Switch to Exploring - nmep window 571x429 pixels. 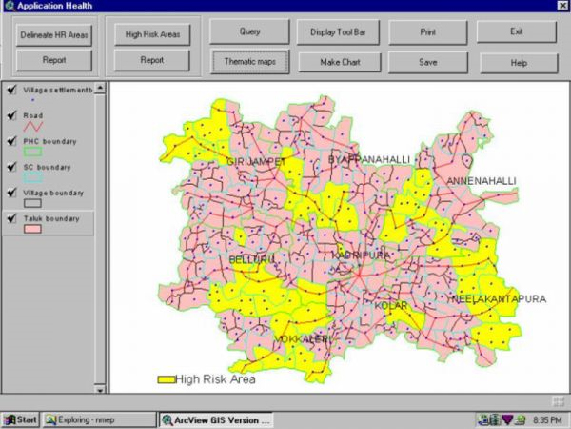[99, 420]
